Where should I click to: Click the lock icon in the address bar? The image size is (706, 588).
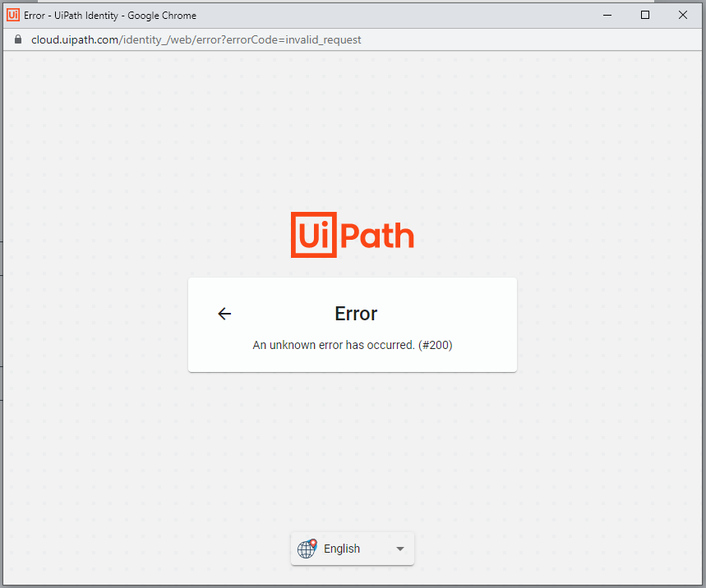(x=18, y=39)
